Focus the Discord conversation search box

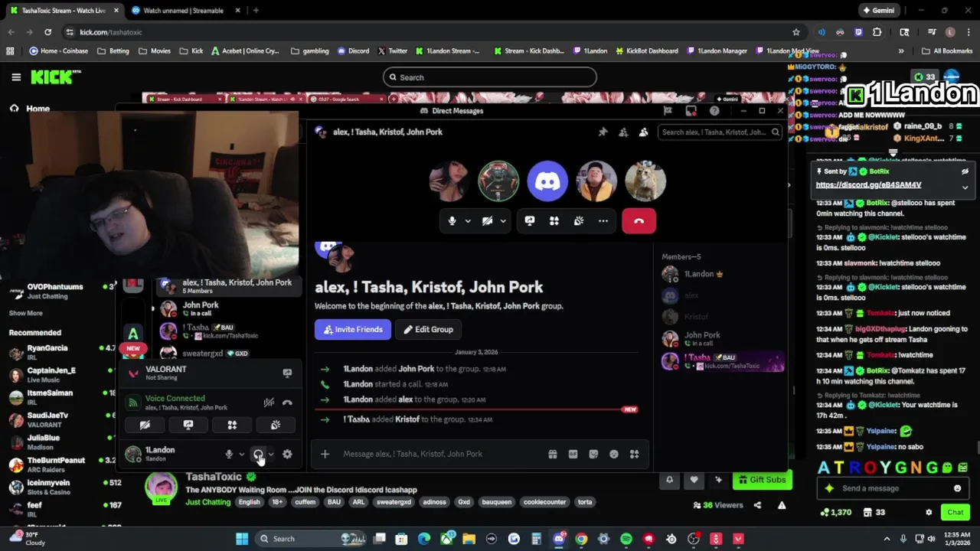(720, 132)
